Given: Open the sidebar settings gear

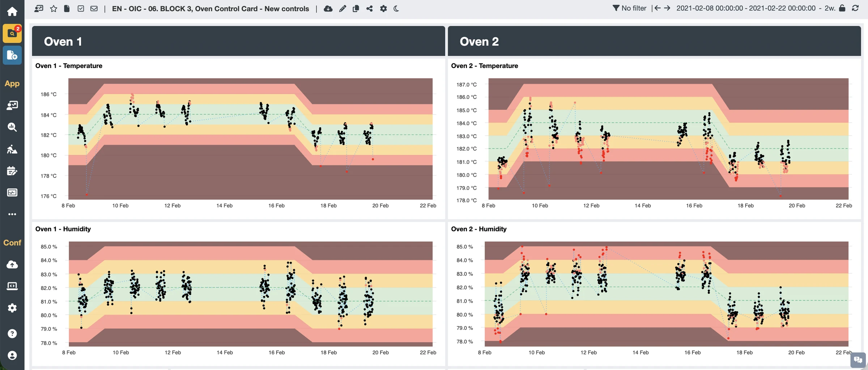Looking at the screenshot, I should [x=12, y=308].
